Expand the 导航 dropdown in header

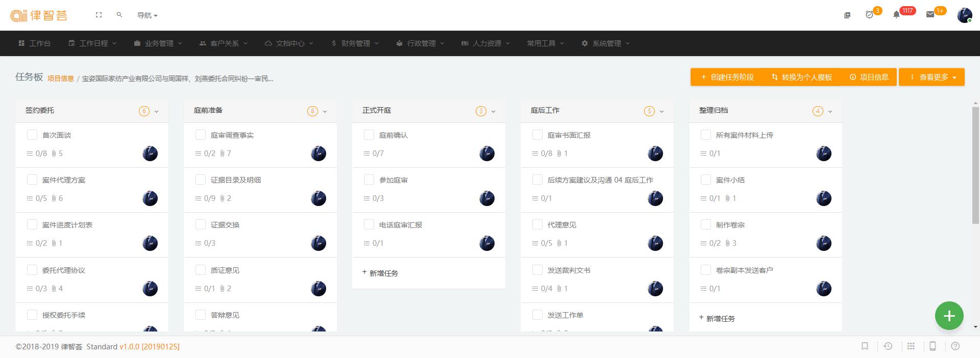click(x=147, y=15)
